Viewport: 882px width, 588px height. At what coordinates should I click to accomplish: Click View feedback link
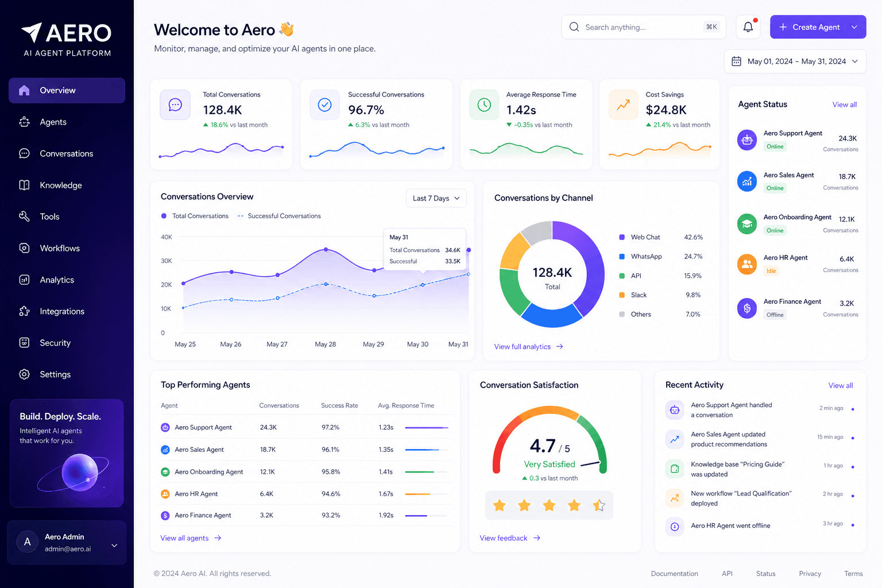tap(510, 538)
